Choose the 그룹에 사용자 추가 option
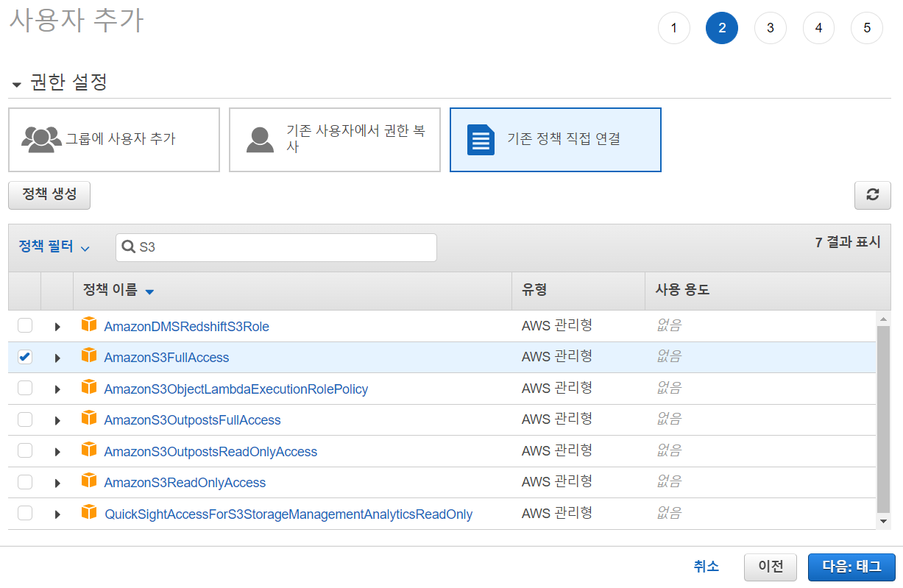The height and width of the screenshot is (588, 903). 114,140
